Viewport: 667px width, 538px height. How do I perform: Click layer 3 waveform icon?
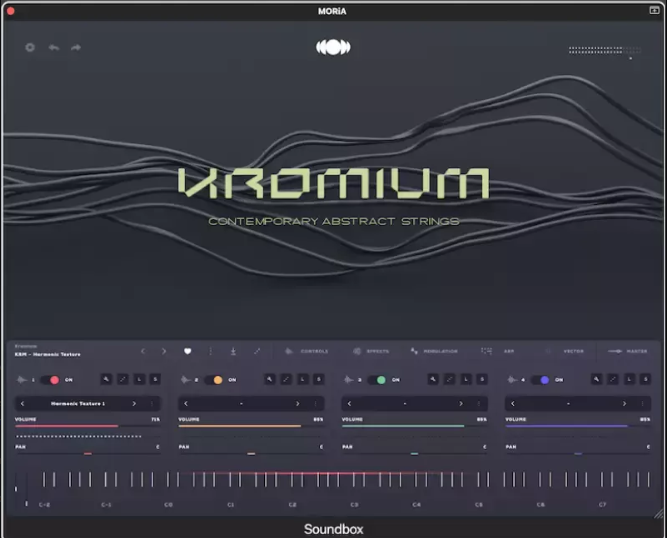coord(348,379)
